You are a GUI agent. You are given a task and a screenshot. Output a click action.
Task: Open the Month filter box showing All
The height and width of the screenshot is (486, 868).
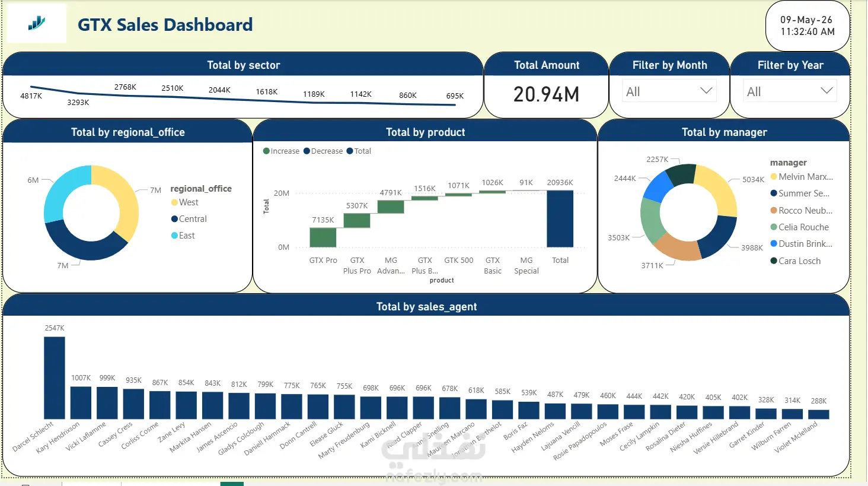pos(669,91)
